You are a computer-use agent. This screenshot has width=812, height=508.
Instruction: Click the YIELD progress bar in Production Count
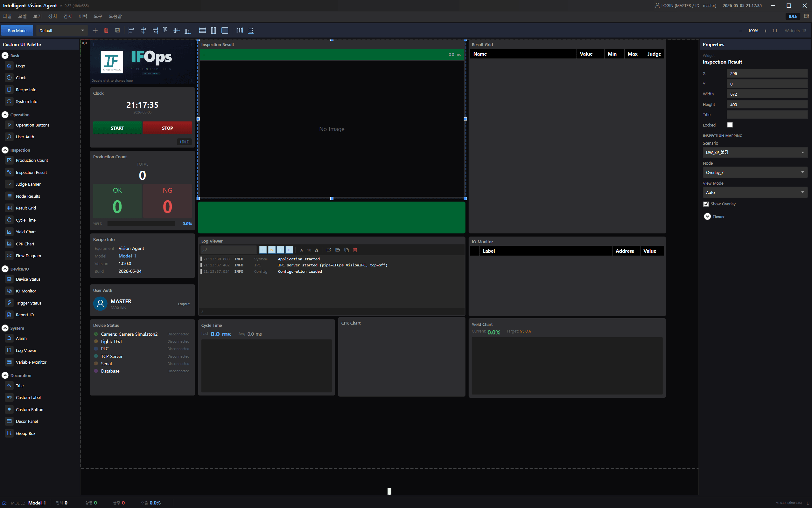coord(141,224)
